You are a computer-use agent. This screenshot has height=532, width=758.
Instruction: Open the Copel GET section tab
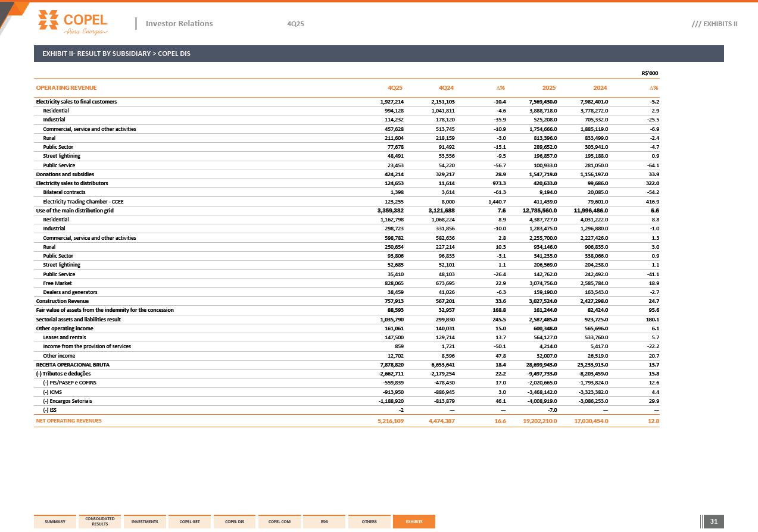pyautogui.click(x=189, y=522)
